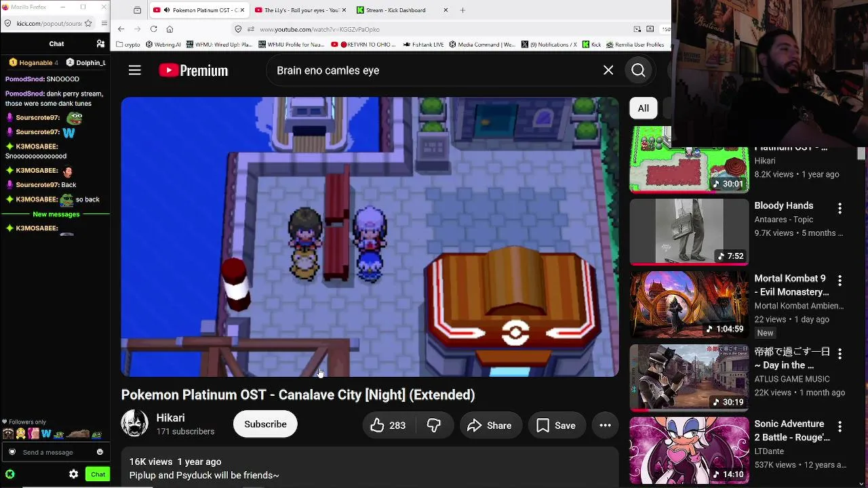Screen dimensions: 868x488
Task: Open options for Mortal Kombat 9 video
Action: [840, 281]
